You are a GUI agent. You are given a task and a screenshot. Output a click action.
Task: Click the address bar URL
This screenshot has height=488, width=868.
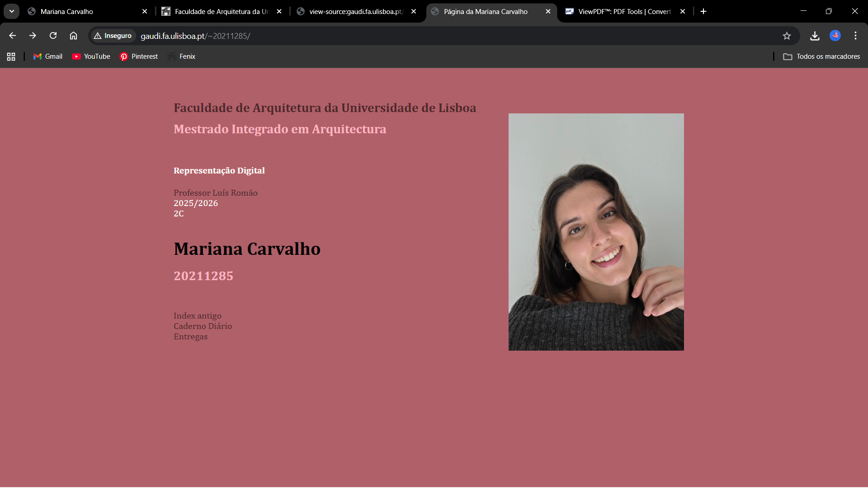coord(195,36)
